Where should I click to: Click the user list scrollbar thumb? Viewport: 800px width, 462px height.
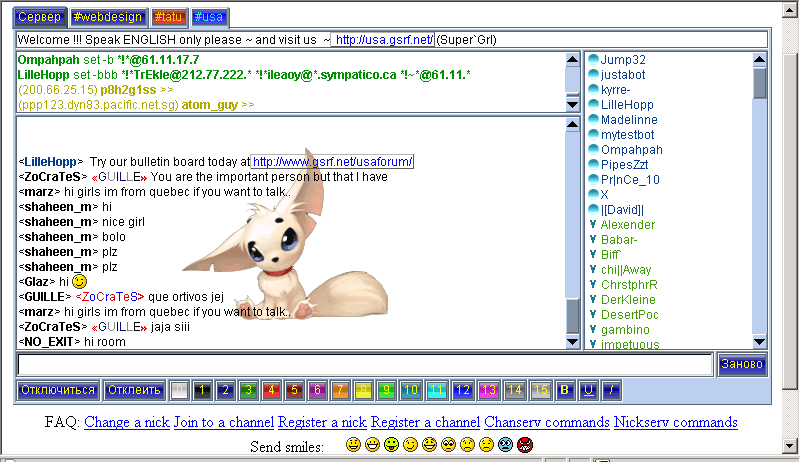[759, 83]
